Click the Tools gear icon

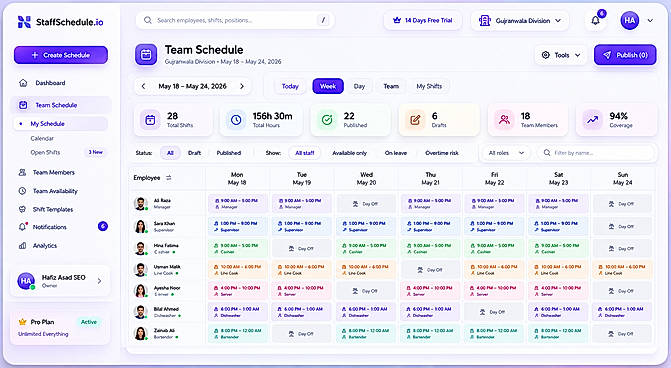coord(546,55)
